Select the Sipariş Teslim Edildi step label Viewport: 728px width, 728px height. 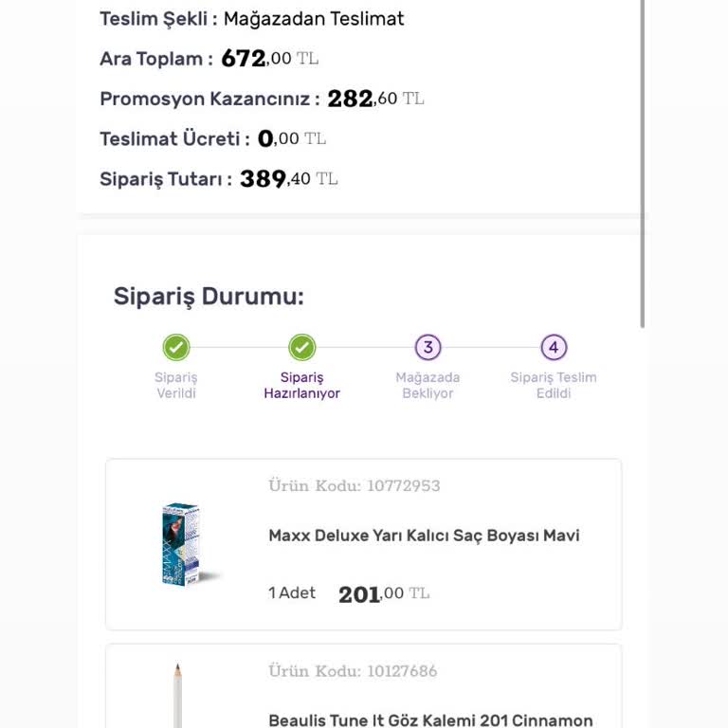(x=554, y=385)
